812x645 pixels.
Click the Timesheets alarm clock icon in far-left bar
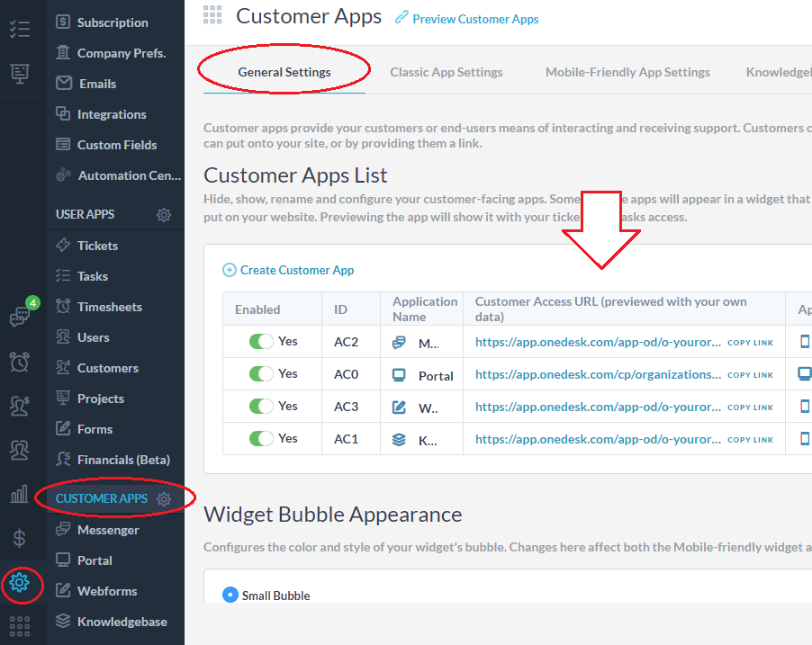tap(19, 362)
